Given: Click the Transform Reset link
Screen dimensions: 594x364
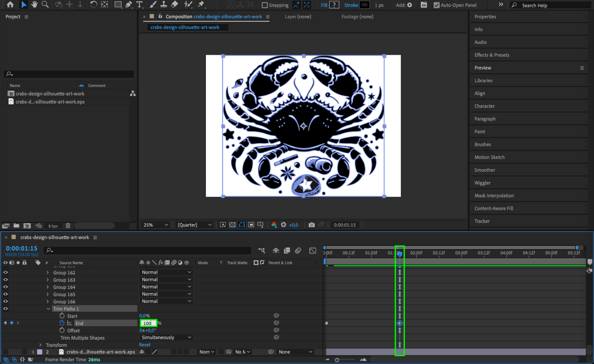Looking at the screenshot, I should coord(145,345).
